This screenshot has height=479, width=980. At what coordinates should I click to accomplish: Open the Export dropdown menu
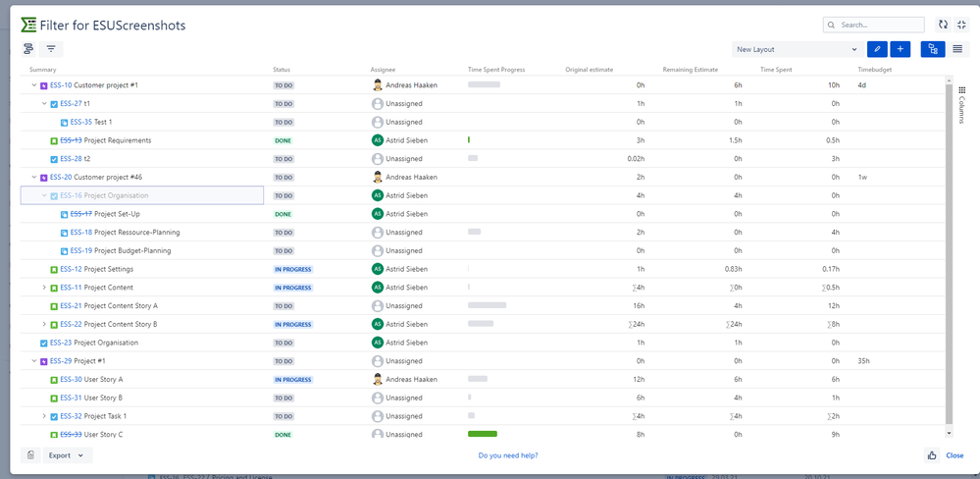click(x=68, y=455)
